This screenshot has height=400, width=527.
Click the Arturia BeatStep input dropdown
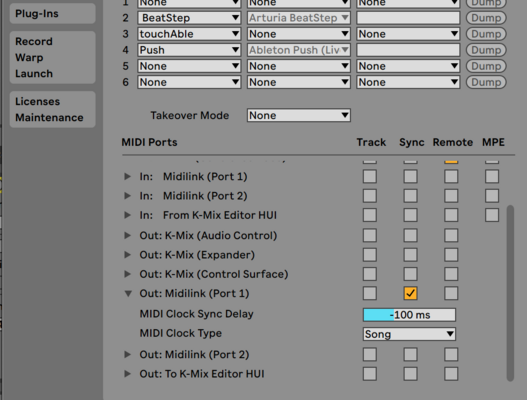click(x=299, y=18)
